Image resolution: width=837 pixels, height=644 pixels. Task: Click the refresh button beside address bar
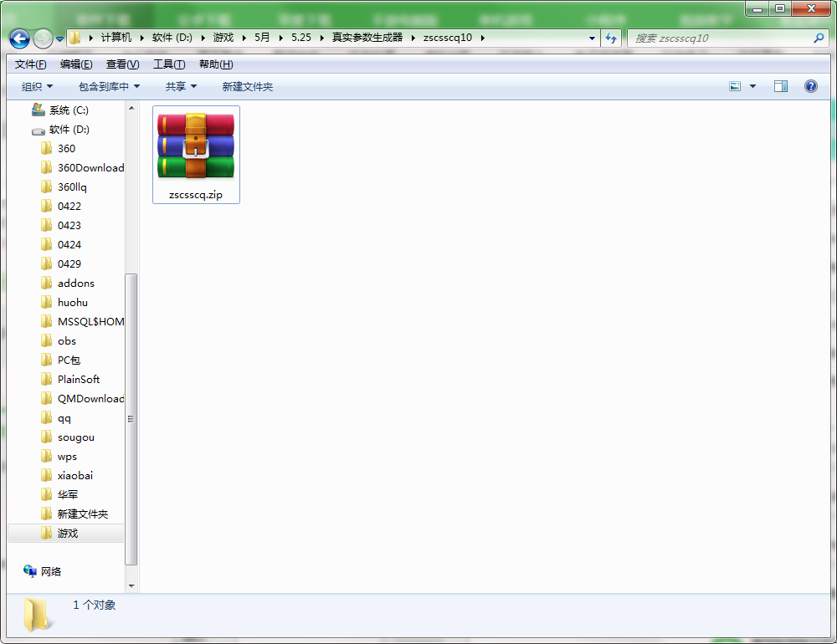point(611,38)
